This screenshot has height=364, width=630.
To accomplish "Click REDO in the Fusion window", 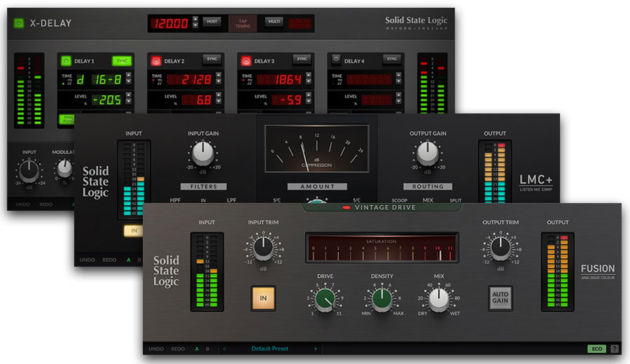I will point(178,349).
